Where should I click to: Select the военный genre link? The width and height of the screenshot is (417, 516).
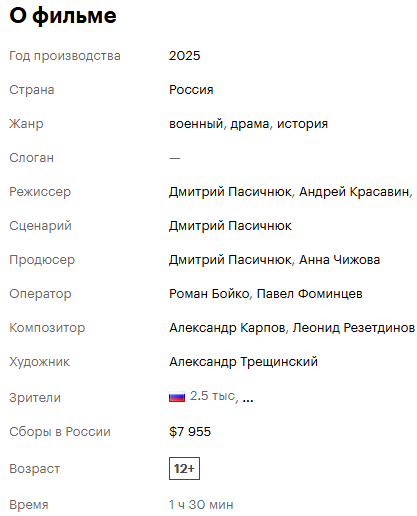tap(196, 124)
